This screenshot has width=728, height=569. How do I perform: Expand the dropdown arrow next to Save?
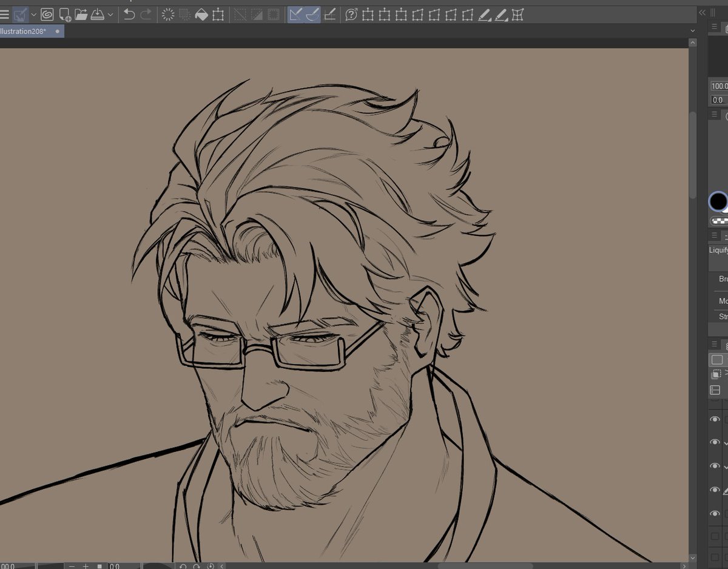click(x=110, y=15)
